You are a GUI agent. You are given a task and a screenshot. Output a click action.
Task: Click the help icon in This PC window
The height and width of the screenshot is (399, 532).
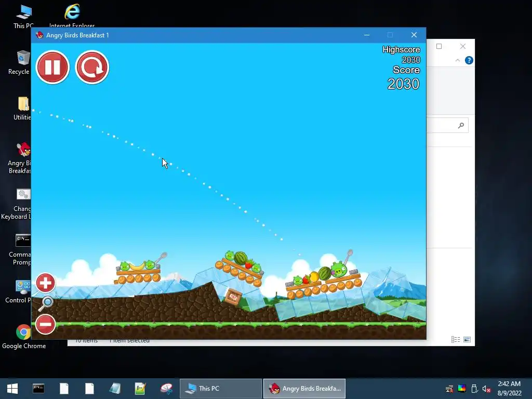(469, 60)
